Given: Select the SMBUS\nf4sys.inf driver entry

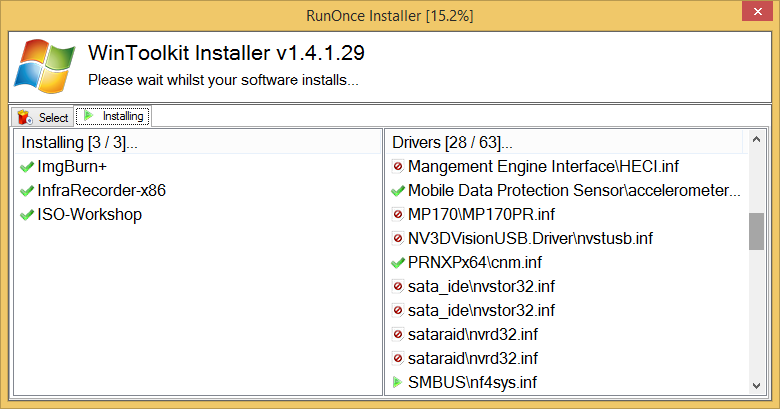Looking at the screenshot, I should (472, 382).
